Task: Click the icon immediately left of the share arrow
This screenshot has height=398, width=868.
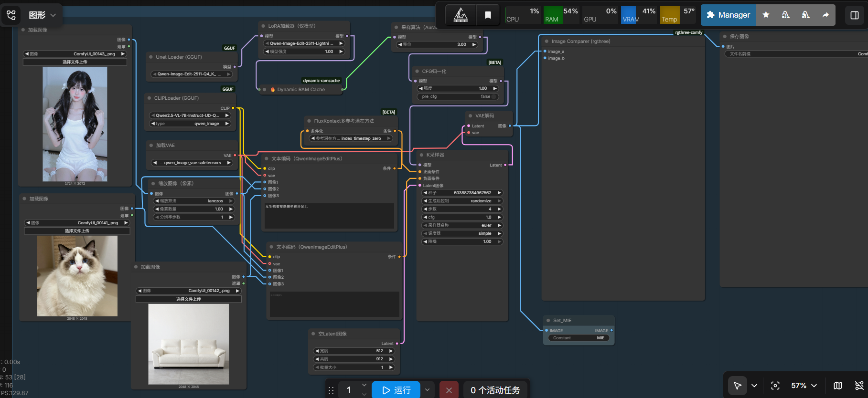Action: [805, 15]
